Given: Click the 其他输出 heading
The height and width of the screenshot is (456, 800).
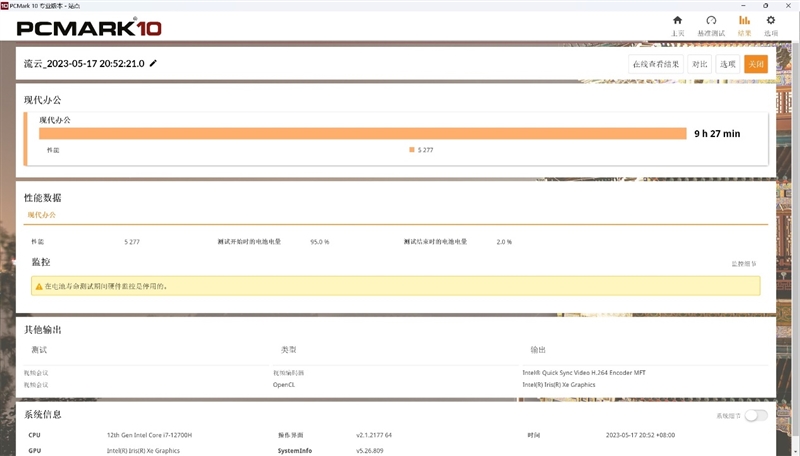Looking at the screenshot, I should [x=42, y=330].
